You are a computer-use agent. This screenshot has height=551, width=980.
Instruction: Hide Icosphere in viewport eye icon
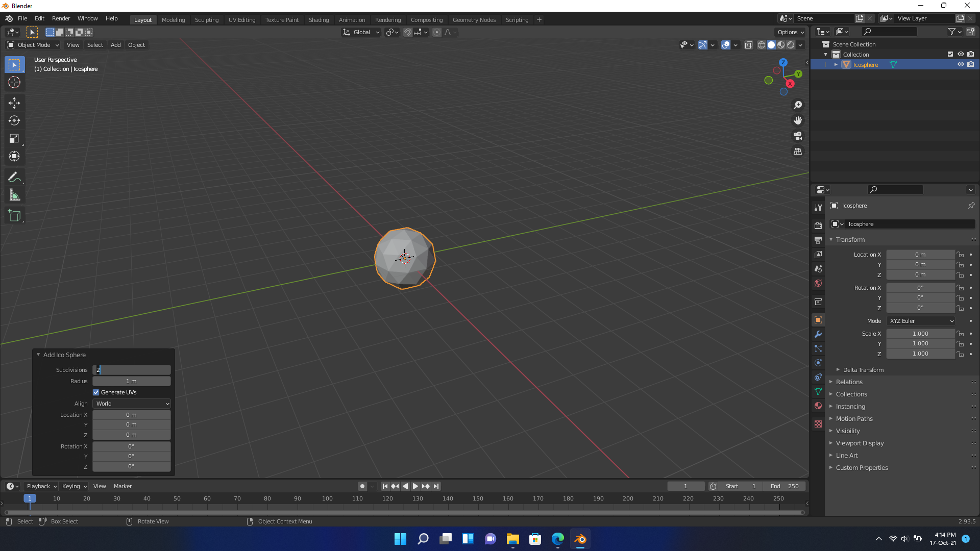coord(961,64)
